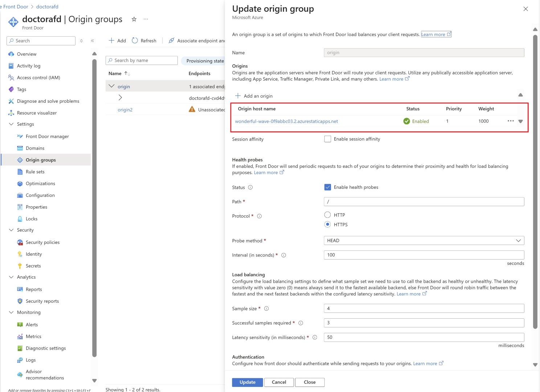540x392 pixels.
Task: Click the Properties icon
Action: click(x=20, y=207)
